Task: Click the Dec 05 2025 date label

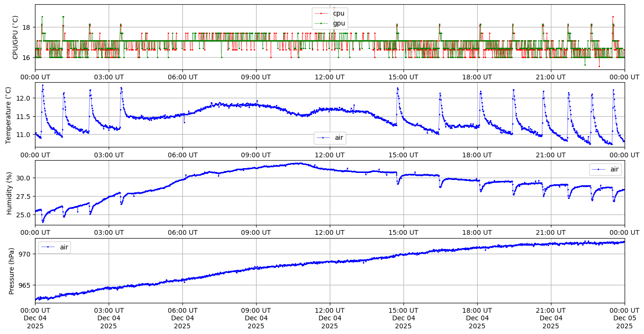Action: pyautogui.click(x=624, y=318)
